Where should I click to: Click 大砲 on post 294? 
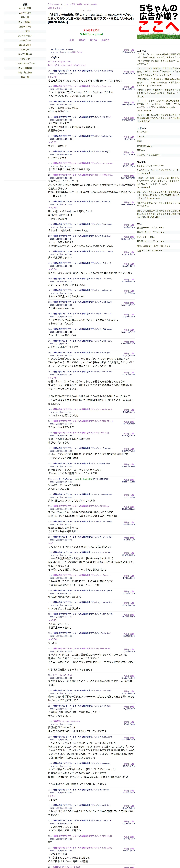pyautogui.click(x=132, y=176)
